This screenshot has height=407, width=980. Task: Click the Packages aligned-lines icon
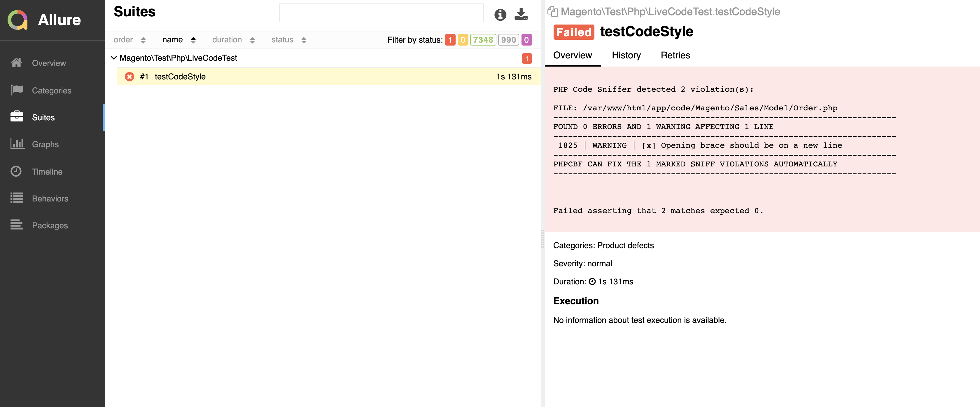click(17, 225)
